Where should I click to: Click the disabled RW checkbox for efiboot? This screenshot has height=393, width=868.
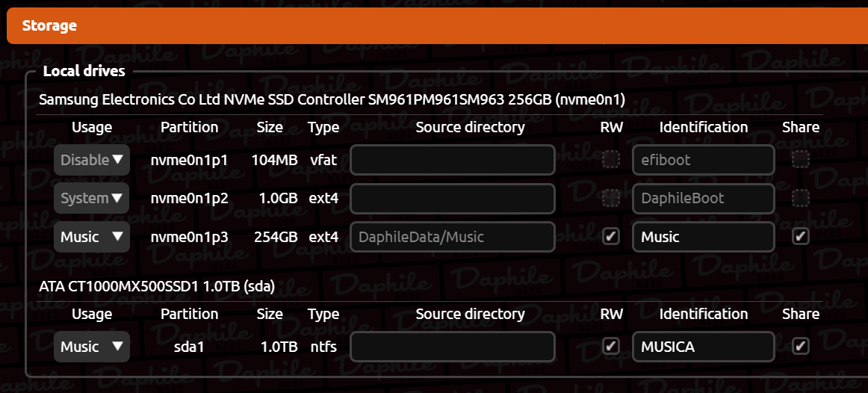click(x=611, y=159)
